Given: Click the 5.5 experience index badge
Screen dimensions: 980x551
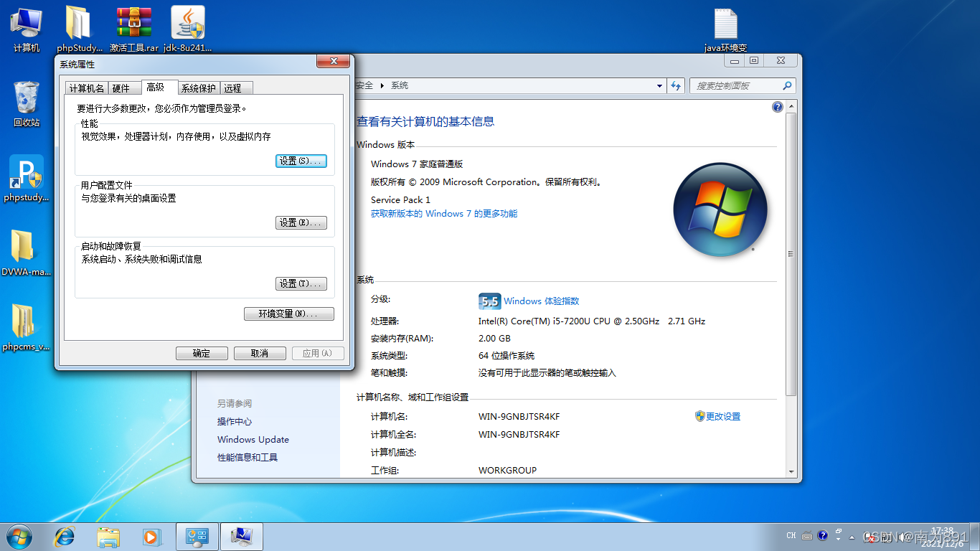Looking at the screenshot, I should click(489, 301).
